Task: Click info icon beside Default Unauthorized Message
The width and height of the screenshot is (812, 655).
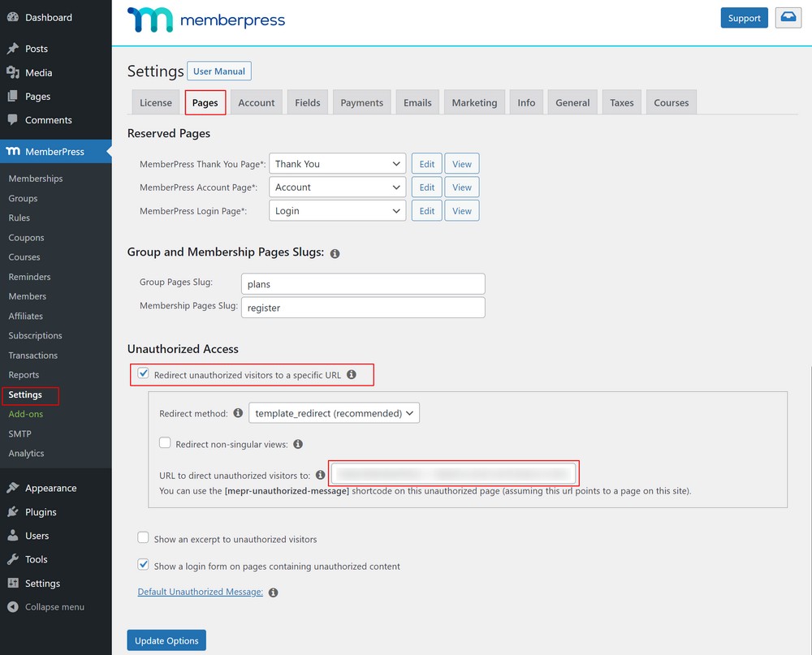Action: click(x=274, y=593)
